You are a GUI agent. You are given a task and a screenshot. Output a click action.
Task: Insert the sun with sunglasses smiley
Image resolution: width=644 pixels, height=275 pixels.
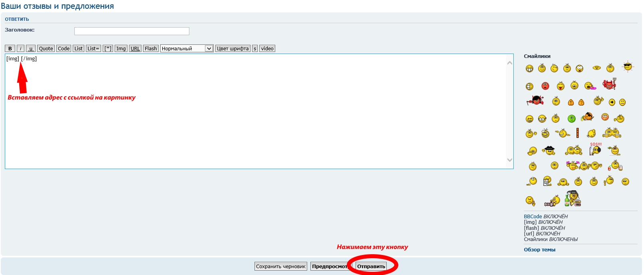pos(628,67)
